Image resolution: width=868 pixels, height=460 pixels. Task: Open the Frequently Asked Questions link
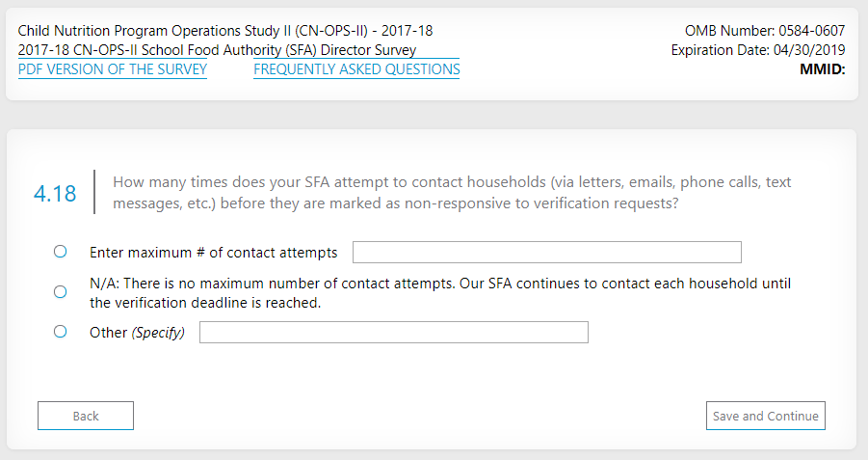click(356, 69)
